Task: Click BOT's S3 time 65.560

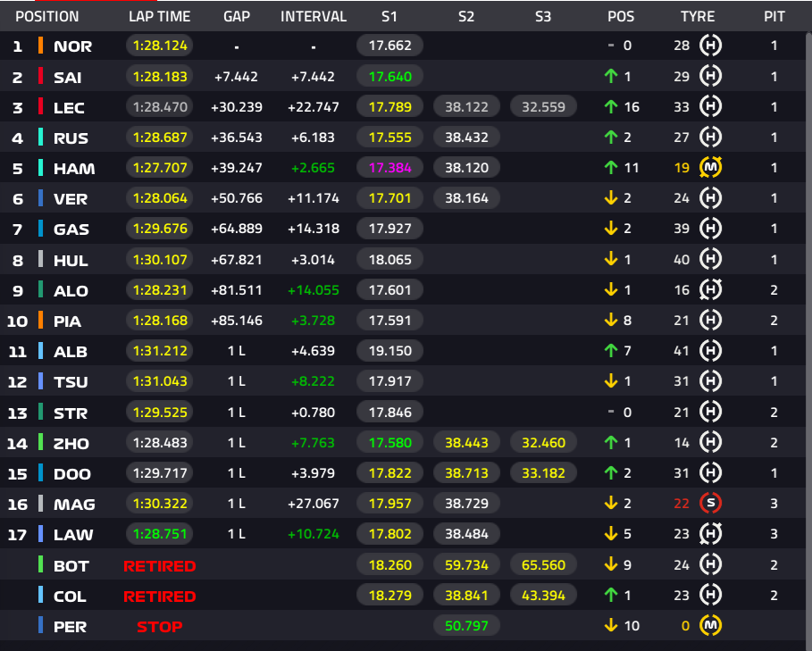Action: point(543,564)
